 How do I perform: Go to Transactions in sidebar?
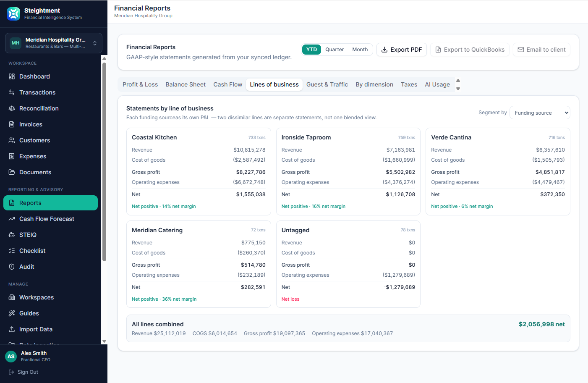tap(50, 92)
